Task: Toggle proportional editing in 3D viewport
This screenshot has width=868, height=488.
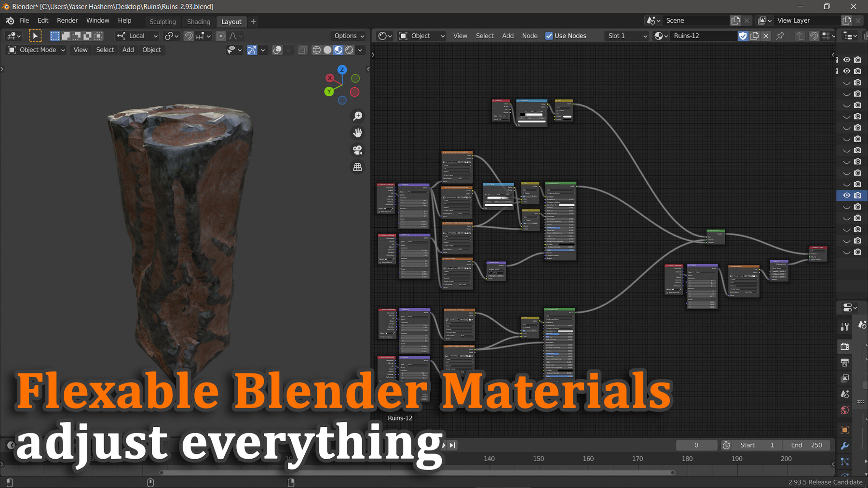Action: pos(221,36)
